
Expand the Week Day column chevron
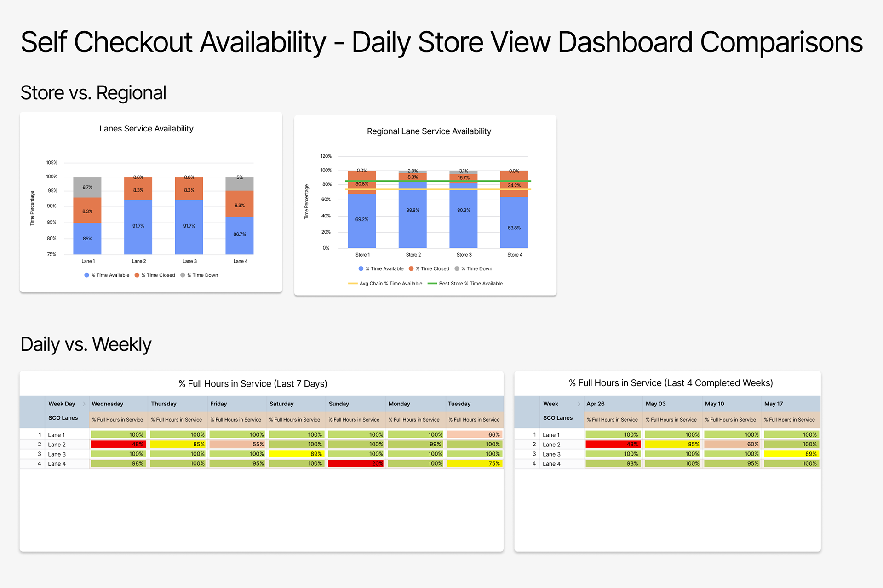(x=84, y=404)
